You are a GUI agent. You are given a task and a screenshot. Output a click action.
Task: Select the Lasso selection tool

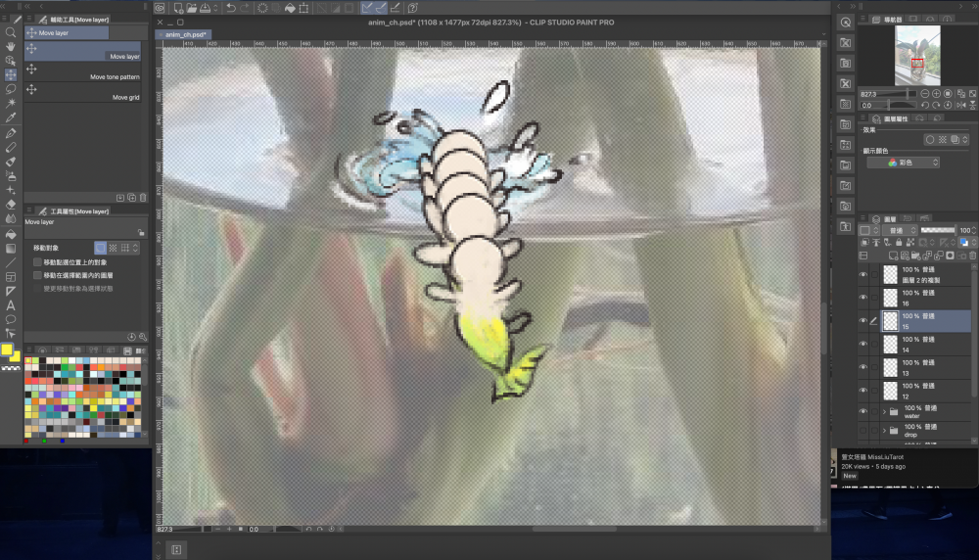coord(11,89)
